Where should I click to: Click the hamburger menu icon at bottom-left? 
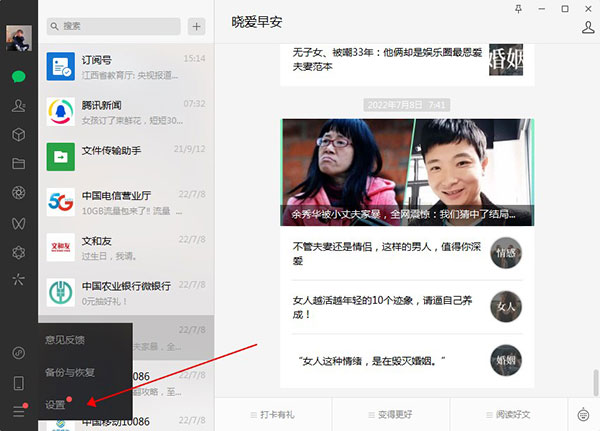[18, 410]
